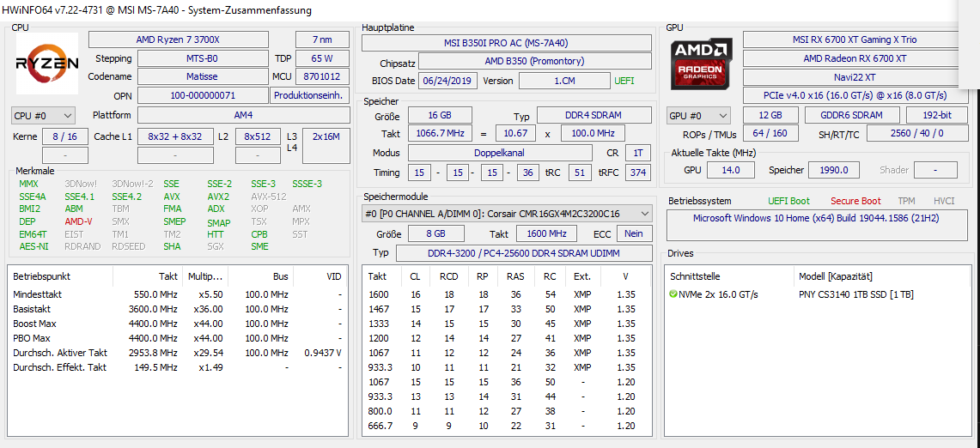
Task: Click the BIOS date 06/24/2019 field
Action: (448, 81)
